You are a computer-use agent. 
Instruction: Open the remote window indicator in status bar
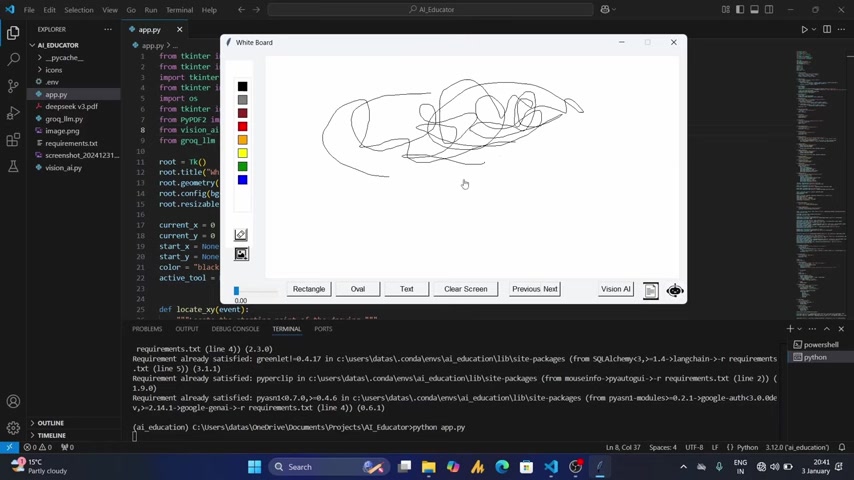(9, 447)
